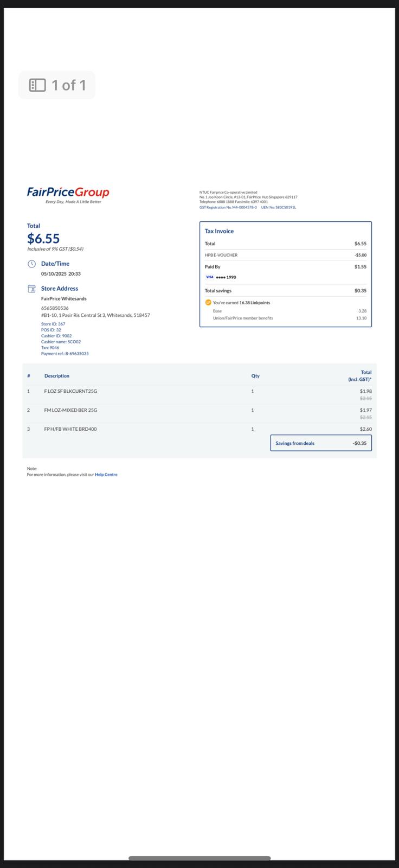Click the Pasir Ris Central address line
399x868 pixels.
[95, 315]
